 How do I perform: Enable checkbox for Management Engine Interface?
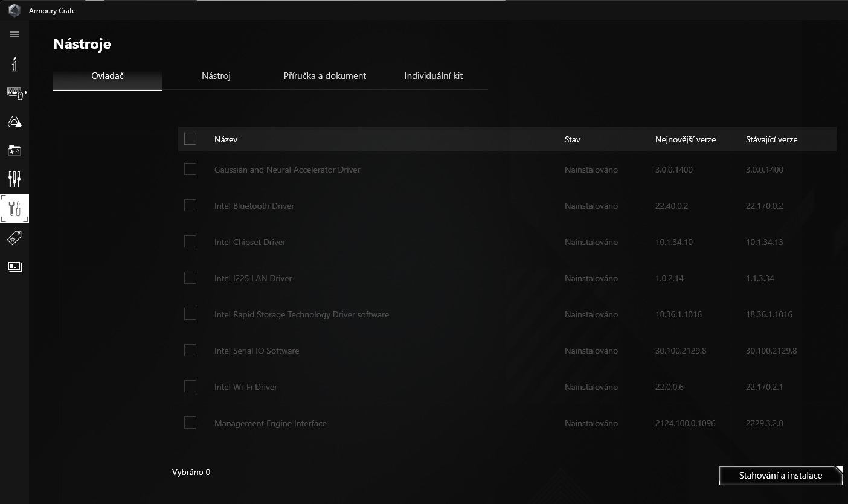click(x=190, y=423)
